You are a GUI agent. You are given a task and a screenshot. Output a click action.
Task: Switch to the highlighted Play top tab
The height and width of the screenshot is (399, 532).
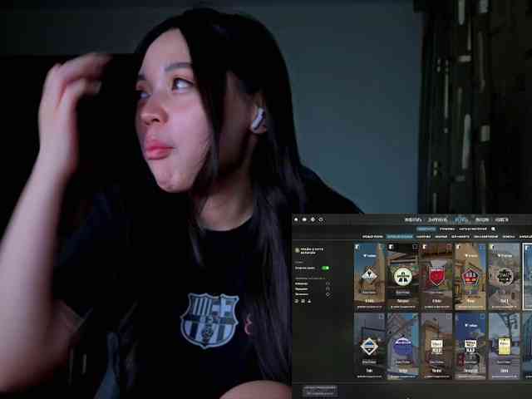[461, 219]
